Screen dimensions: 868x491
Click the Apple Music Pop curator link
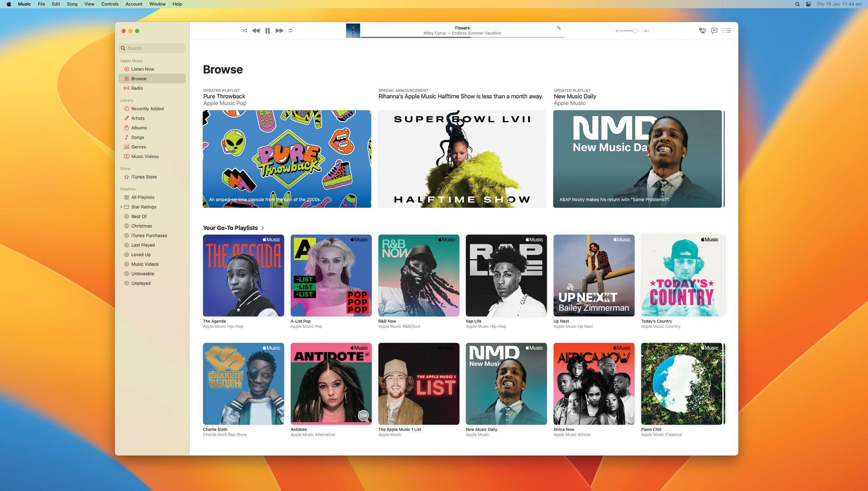point(225,103)
